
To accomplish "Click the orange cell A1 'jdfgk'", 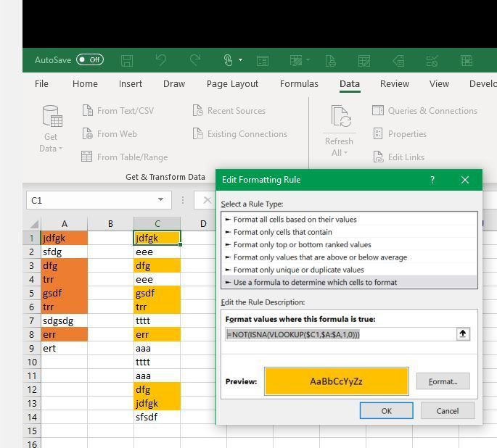I will (65, 238).
